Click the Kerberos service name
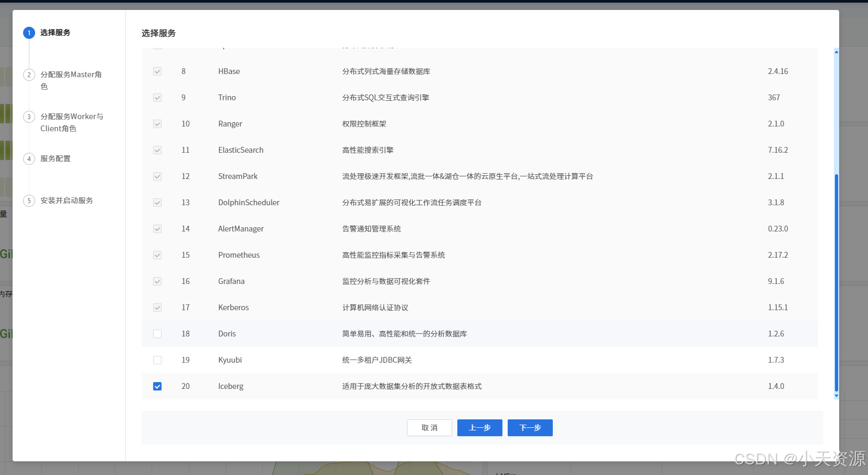Image resolution: width=868 pixels, height=475 pixels. (x=233, y=308)
